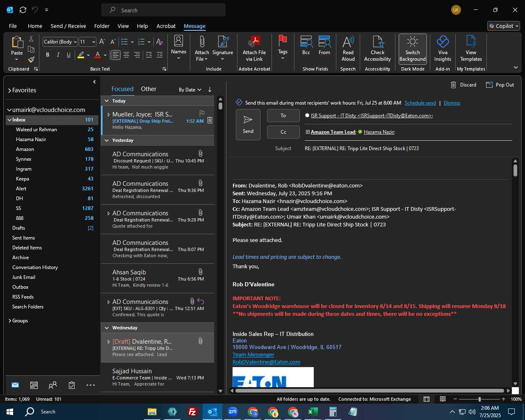Show the Bcc field
525x420 pixels.
tap(306, 45)
